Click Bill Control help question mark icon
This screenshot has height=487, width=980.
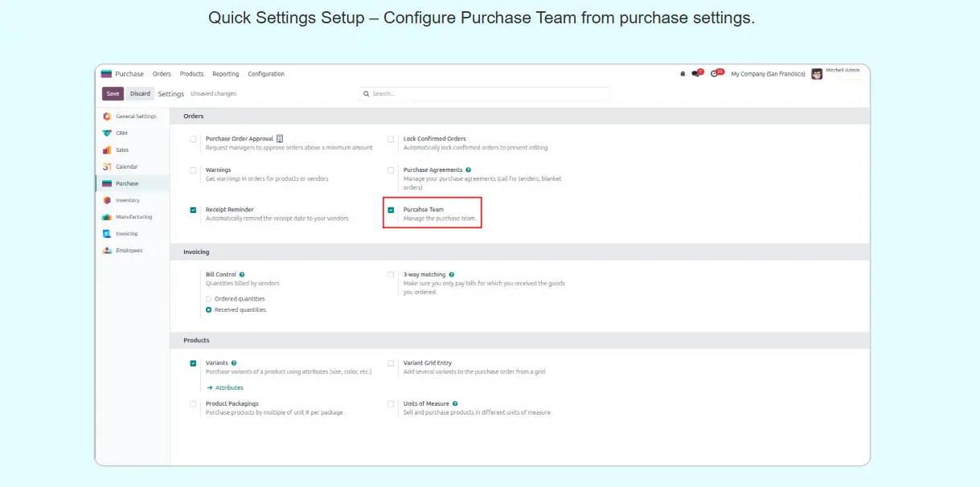click(242, 275)
